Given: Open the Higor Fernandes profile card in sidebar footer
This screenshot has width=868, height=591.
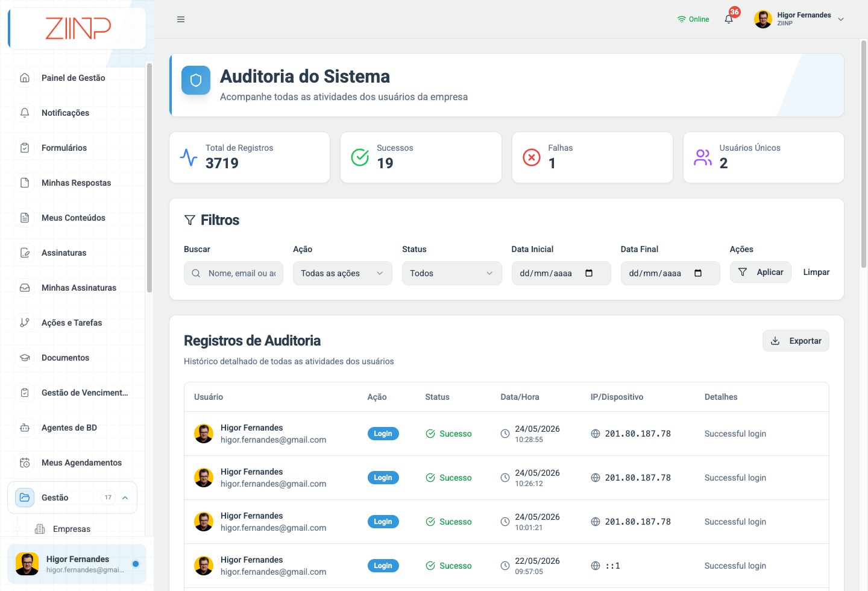Looking at the screenshot, I should tap(77, 564).
